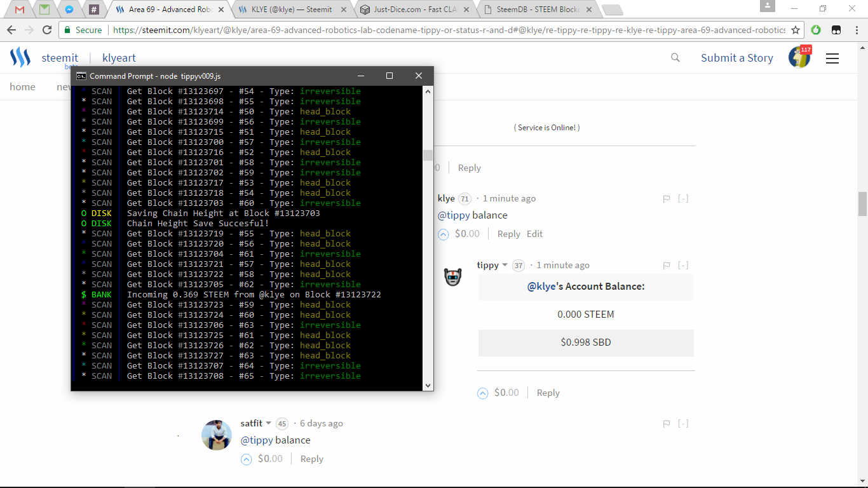This screenshot has height=488, width=868.
Task: Open a new browser tab
Action: 612,10
